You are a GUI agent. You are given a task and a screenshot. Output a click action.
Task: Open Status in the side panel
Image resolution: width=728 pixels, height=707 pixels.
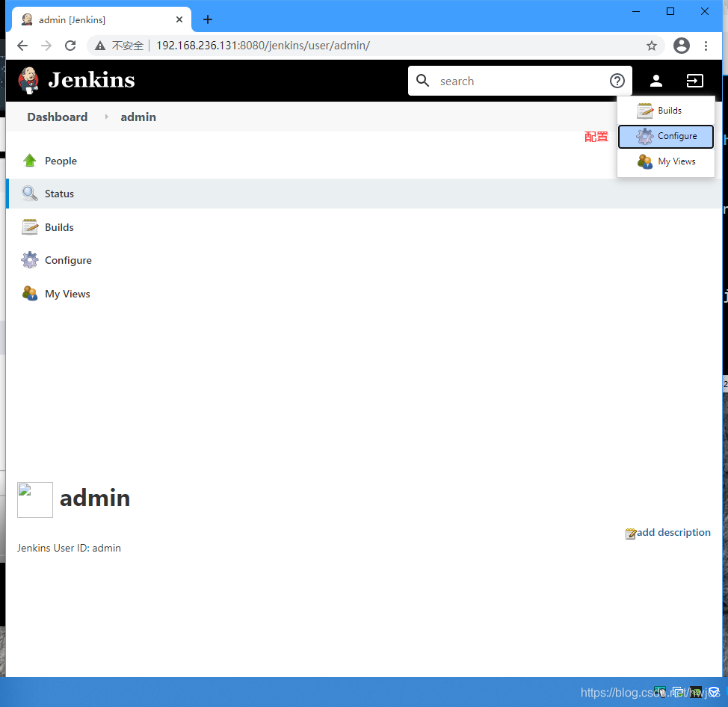point(59,194)
